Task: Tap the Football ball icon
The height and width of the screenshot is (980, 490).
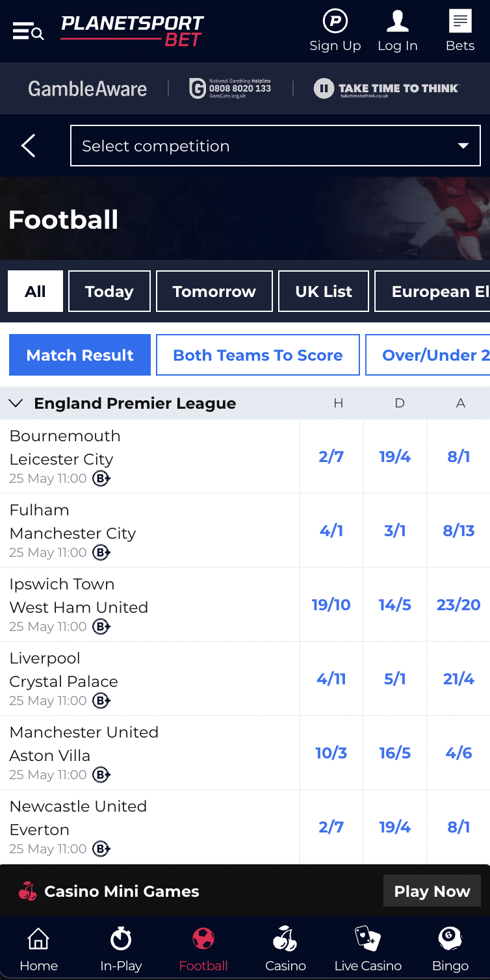Action: tap(203, 938)
